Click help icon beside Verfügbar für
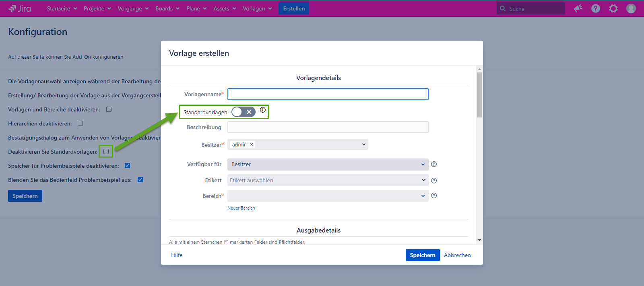Viewport: 644px width, 286px height. [434, 164]
